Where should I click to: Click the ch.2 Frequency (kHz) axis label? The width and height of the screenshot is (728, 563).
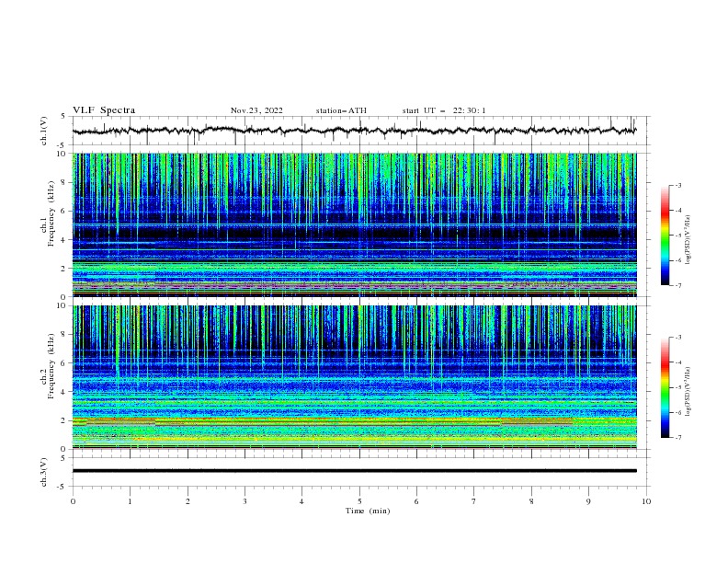pos(48,366)
